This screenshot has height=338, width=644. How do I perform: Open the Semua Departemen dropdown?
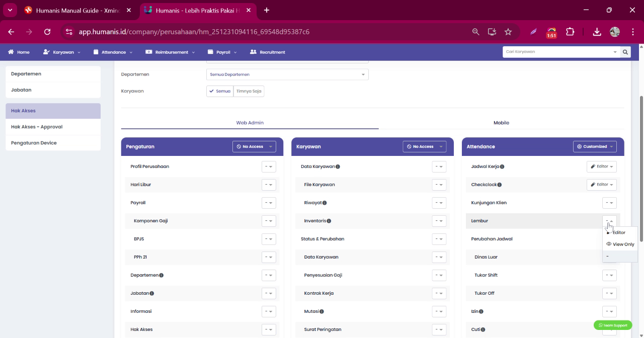(287, 74)
